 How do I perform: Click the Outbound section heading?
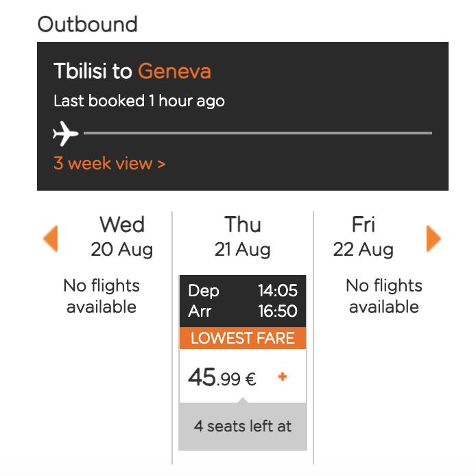(87, 24)
